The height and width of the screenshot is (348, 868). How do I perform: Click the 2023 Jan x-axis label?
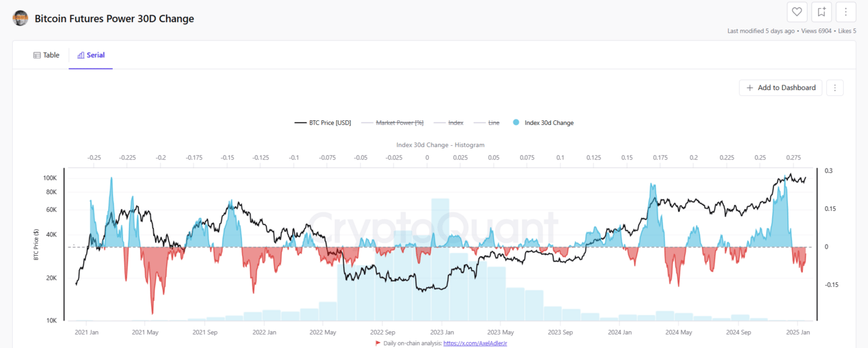[x=441, y=332]
